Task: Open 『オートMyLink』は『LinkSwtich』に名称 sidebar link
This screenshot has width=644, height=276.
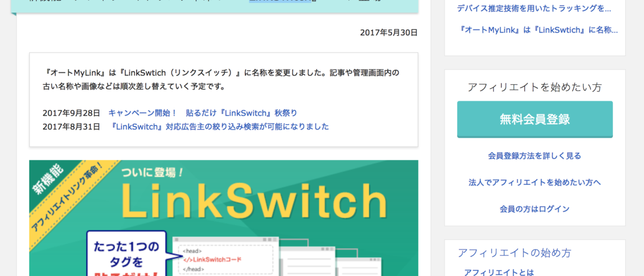Action: (537, 30)
